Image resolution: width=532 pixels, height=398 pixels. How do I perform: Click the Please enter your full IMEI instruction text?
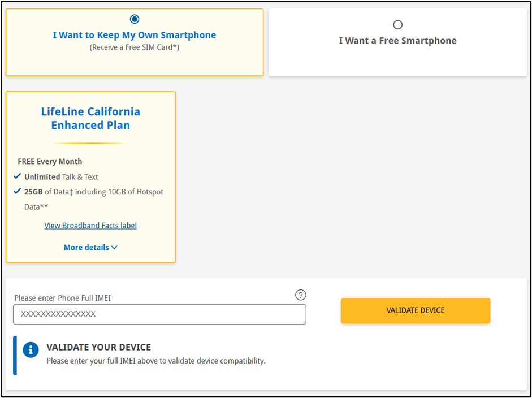click(x=156, y=361)
